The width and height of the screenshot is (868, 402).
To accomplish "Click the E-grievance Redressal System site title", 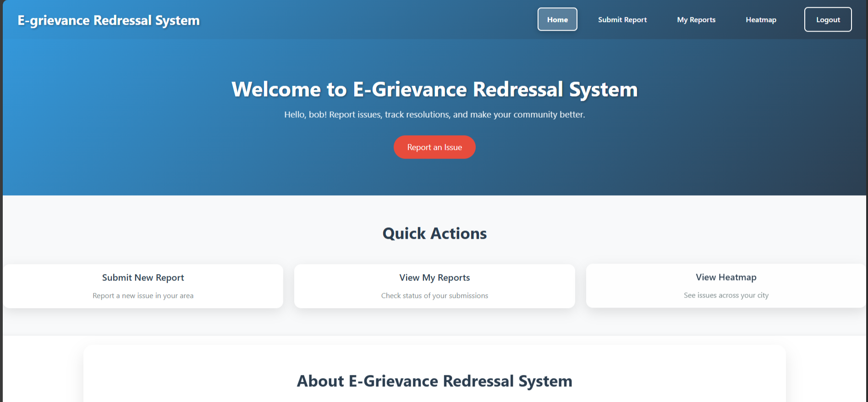I will [x=109, y=21].
